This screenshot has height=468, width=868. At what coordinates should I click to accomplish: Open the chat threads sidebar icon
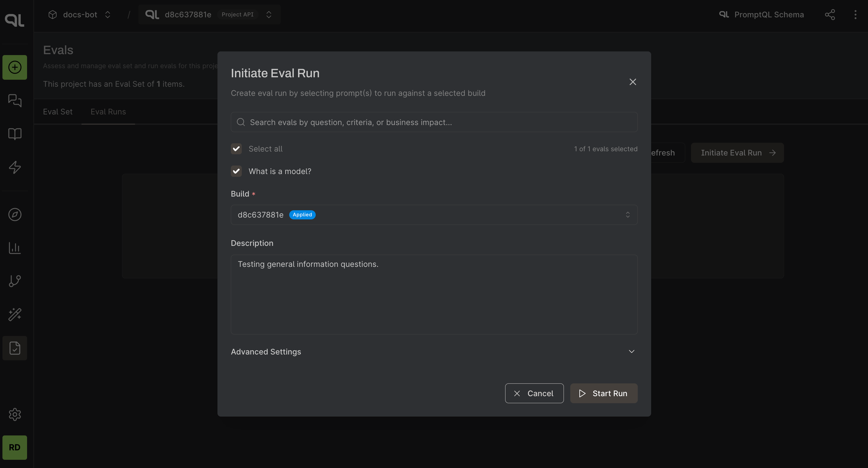point(15,100)
